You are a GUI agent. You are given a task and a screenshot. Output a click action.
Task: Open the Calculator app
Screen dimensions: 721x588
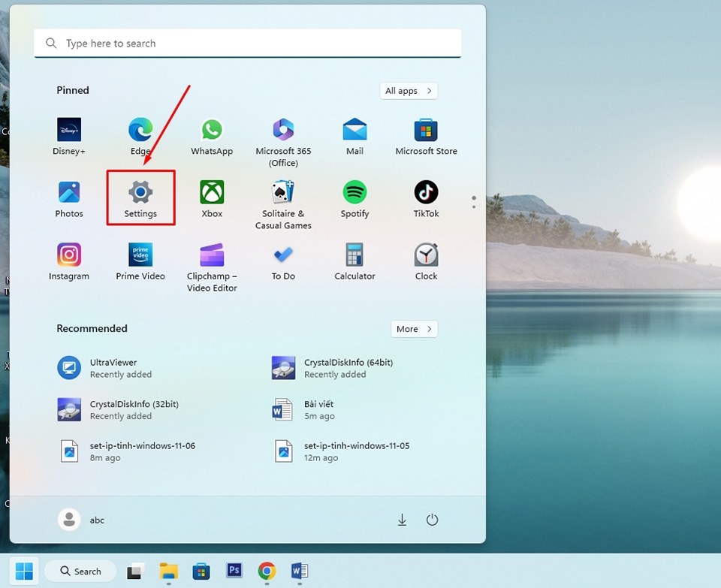(x=354, y=261)
